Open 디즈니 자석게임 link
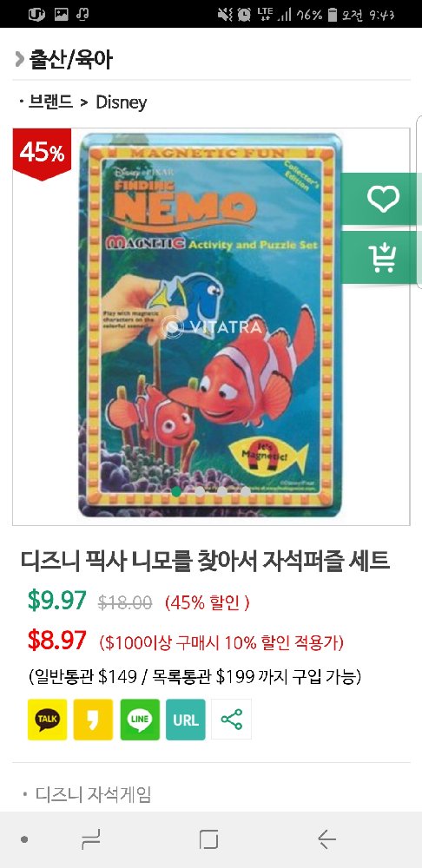Image resolution: width=422 pixels, height=868 pixels. pyautogui.click(x=93, y=794)
